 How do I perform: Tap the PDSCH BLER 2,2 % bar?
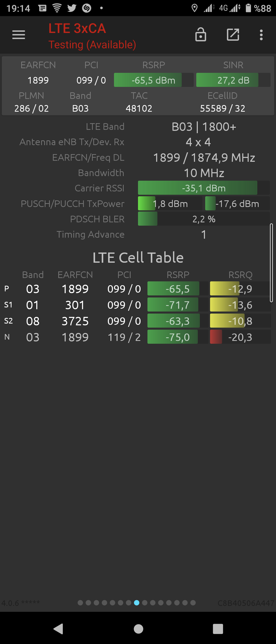click(204, 219)
